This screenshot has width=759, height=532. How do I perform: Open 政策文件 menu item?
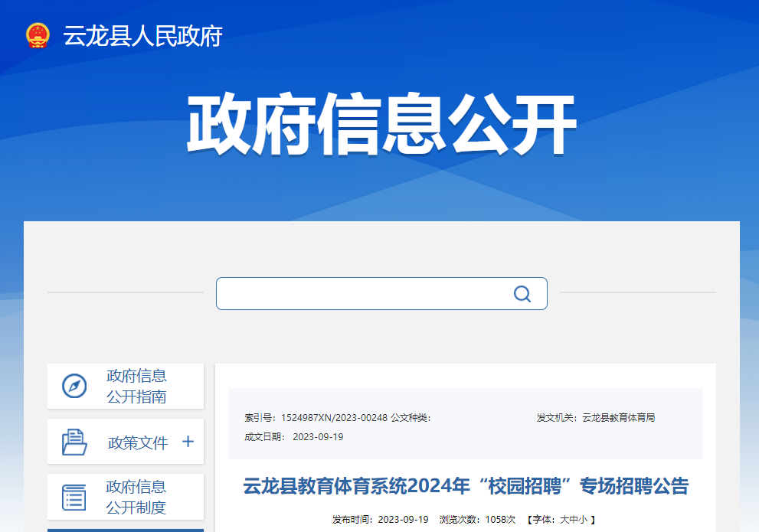[x=126, y=442]
